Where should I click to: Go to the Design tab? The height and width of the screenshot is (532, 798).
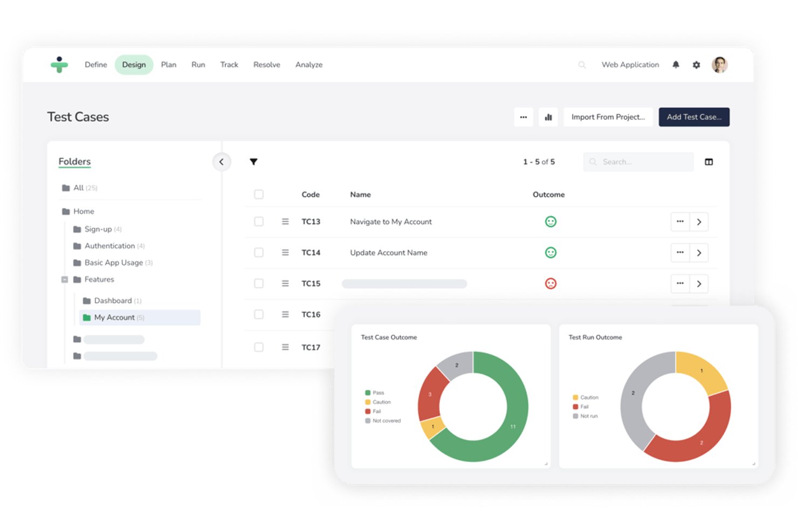(134, 65)
